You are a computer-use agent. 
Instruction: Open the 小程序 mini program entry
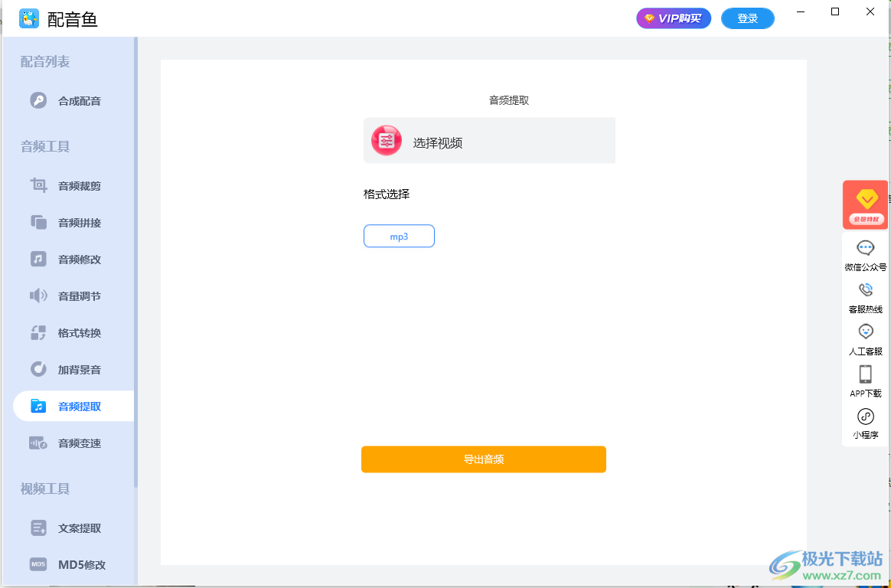point(865,422)
